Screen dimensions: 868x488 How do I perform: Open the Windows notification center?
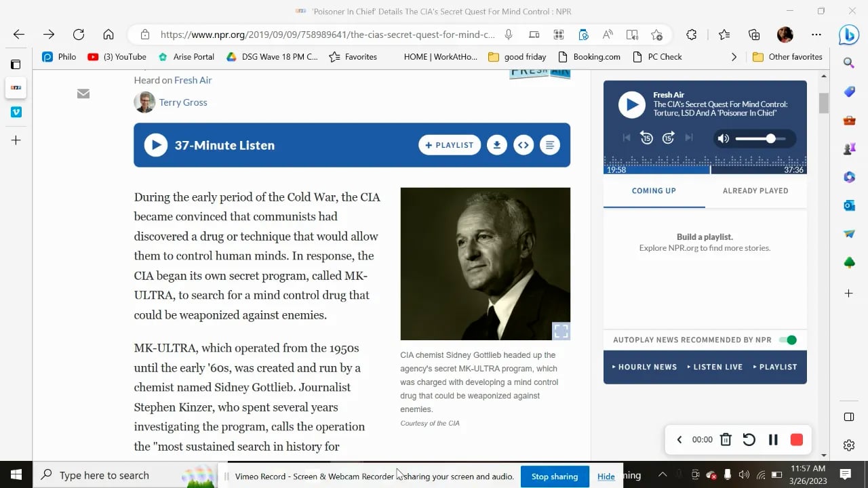[846, 474]
